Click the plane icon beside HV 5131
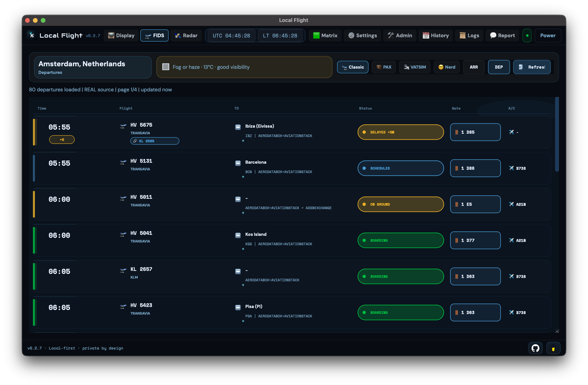Screen dimensions: 588x385 pyautogui.click(x=123, y=162)
